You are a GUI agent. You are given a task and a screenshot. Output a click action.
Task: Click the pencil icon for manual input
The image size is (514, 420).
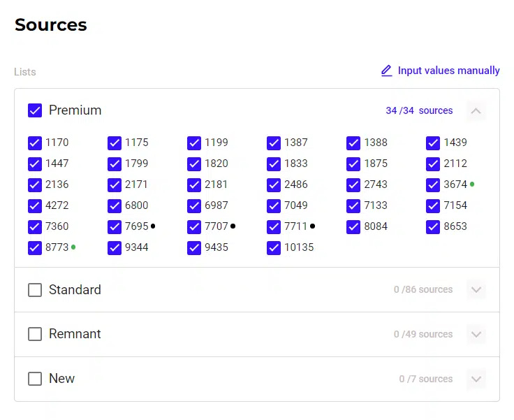click(386, 71)
